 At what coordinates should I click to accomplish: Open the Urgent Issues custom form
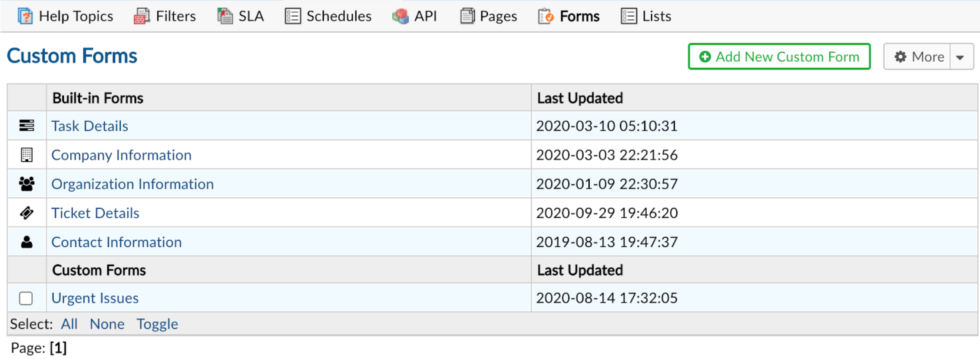point(95,298)
